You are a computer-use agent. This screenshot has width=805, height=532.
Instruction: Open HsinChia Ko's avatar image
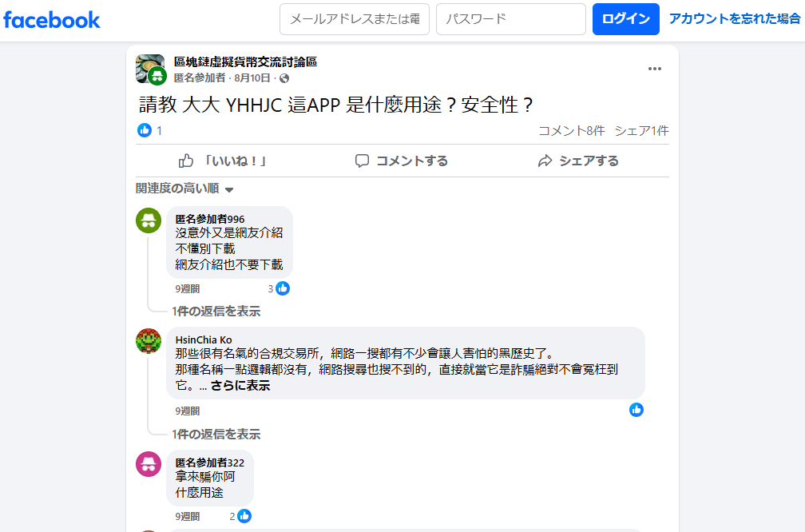tap(149, 341)
